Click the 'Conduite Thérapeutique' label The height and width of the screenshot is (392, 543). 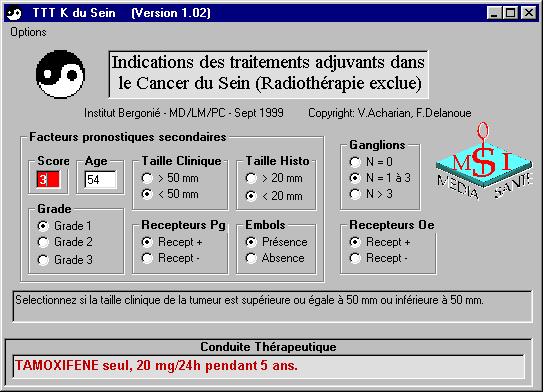pos(268,347)
